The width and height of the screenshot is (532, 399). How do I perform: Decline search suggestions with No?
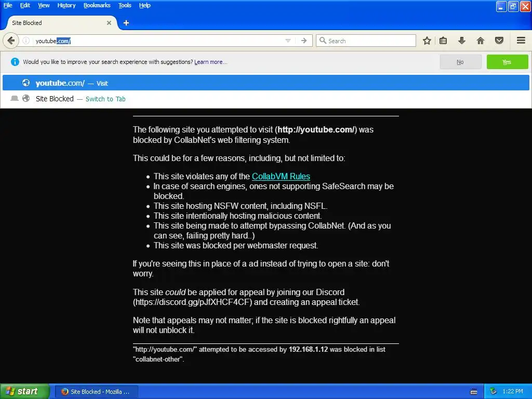[x=460, y=62]
